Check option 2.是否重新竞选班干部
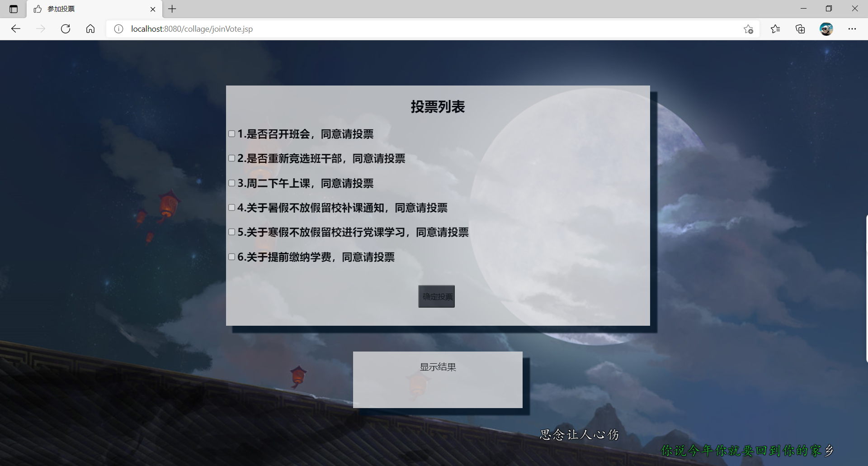Screen dimensions: 868x466 pyautogui.click(x=231, y=158)
